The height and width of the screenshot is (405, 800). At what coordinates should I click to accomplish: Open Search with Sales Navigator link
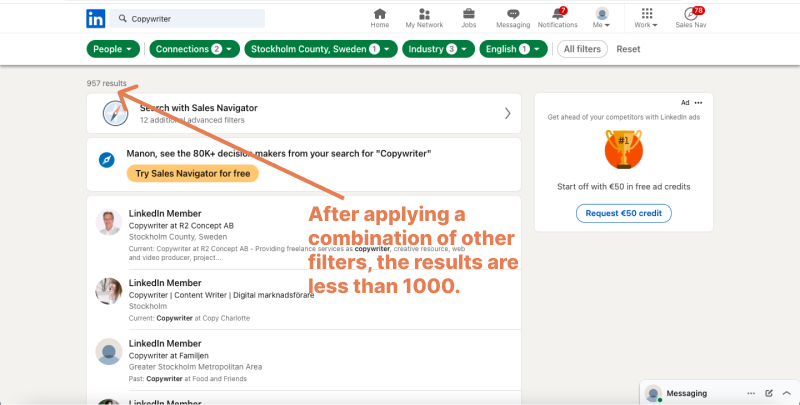(x=304, y=113)
